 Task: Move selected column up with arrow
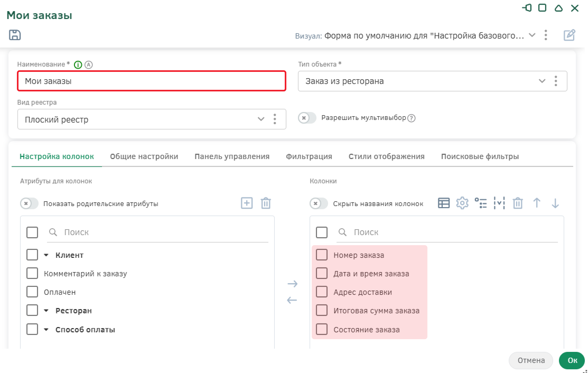click(536, 203)
